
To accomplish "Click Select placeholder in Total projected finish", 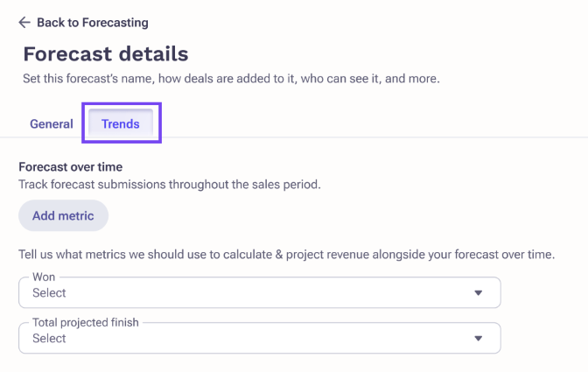I will coord(49,338).
